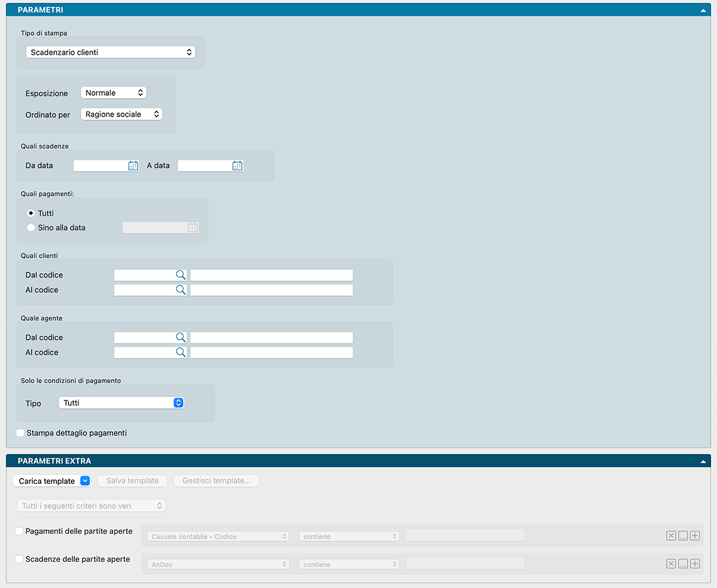Click search icon for agente 'Al codice'
Screen dimensions: 717x588
point(180,352)
